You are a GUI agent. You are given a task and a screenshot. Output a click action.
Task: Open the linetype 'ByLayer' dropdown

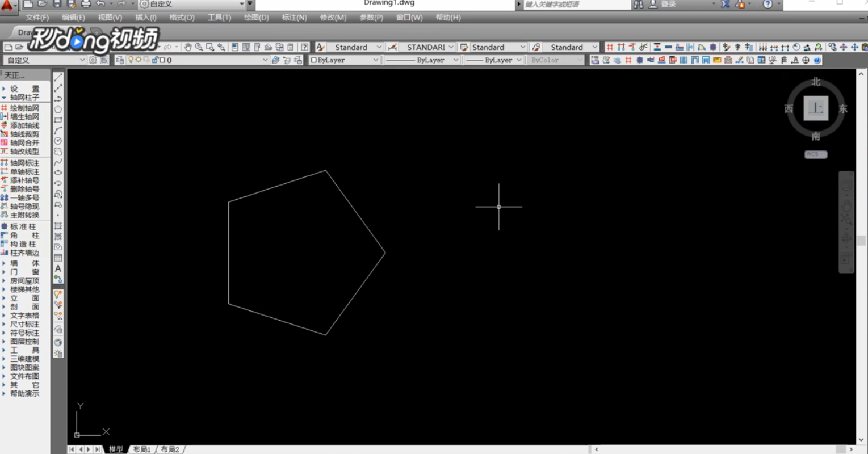tap(422, 60)
